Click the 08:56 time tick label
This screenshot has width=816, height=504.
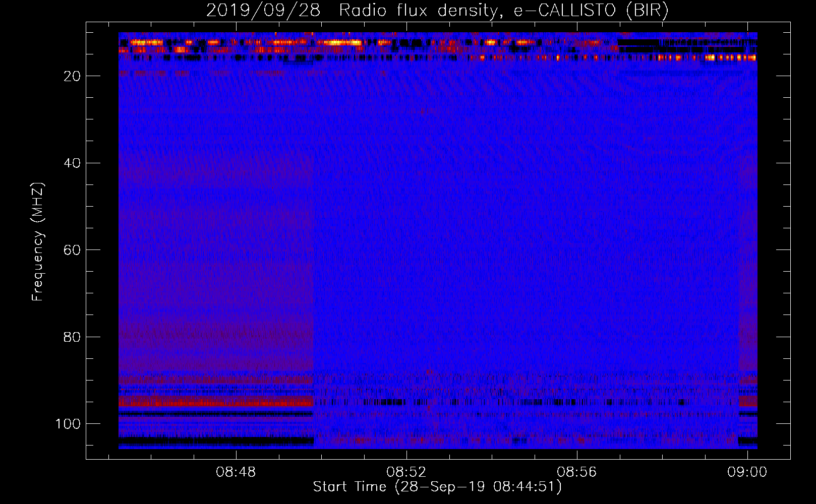[x=576, y=472]
